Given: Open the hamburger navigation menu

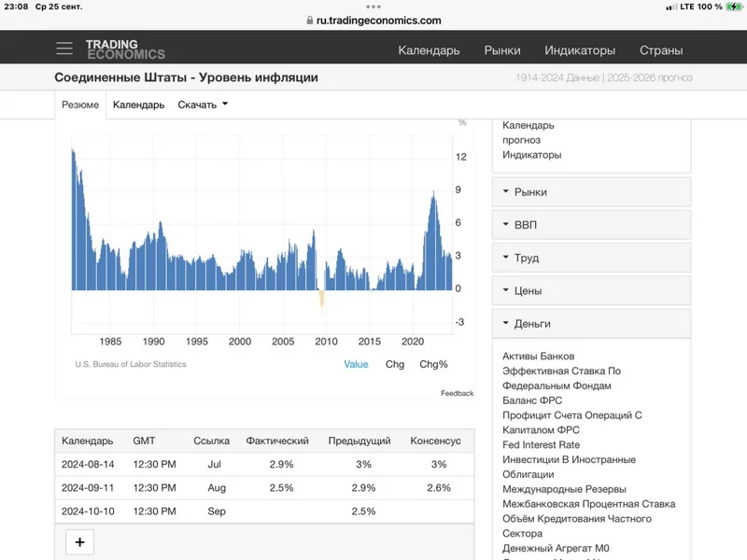Looking at the screenshot, I should (x=63, y=49).
